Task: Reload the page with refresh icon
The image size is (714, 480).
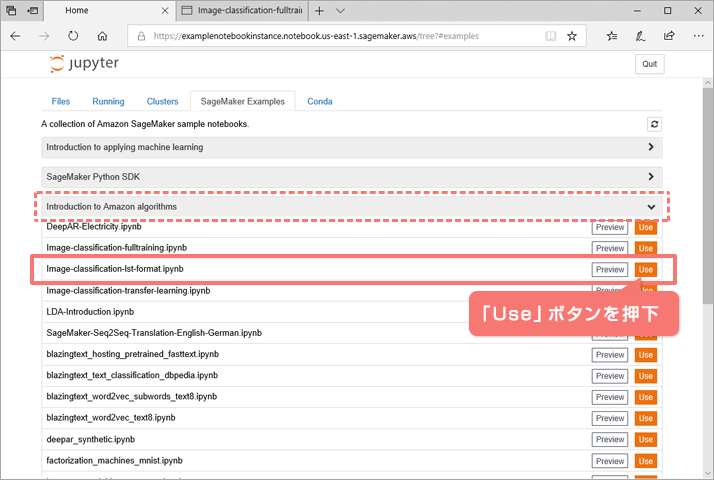Action: (x=73, y=36)
